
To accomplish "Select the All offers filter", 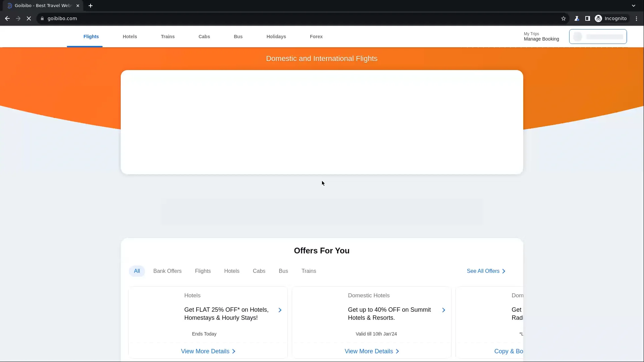I will [x=137, y=271].
